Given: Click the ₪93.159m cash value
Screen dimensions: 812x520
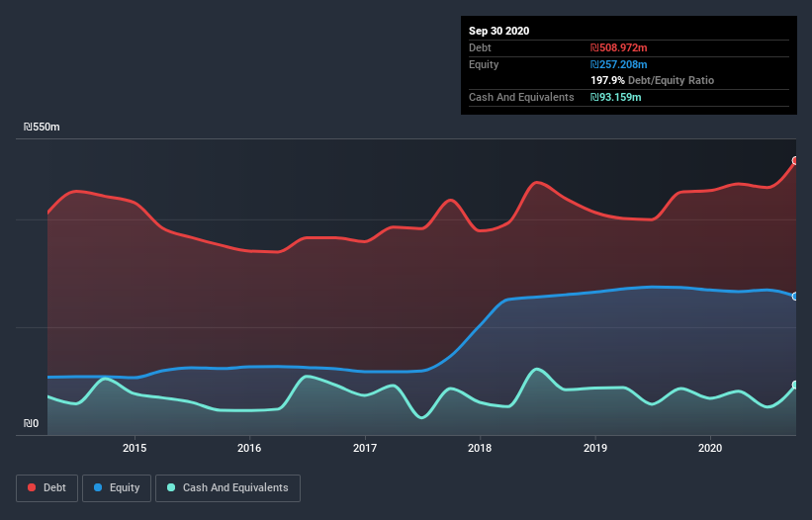Looking at the screenshot, I should [x=616, y=97].
